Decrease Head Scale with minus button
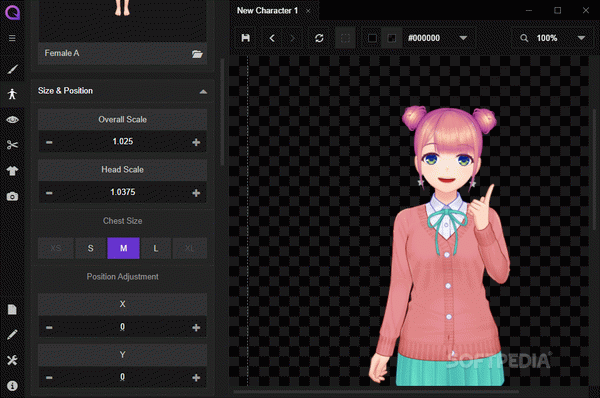Screen dimensions: 600x398 [x=49, y=192]
